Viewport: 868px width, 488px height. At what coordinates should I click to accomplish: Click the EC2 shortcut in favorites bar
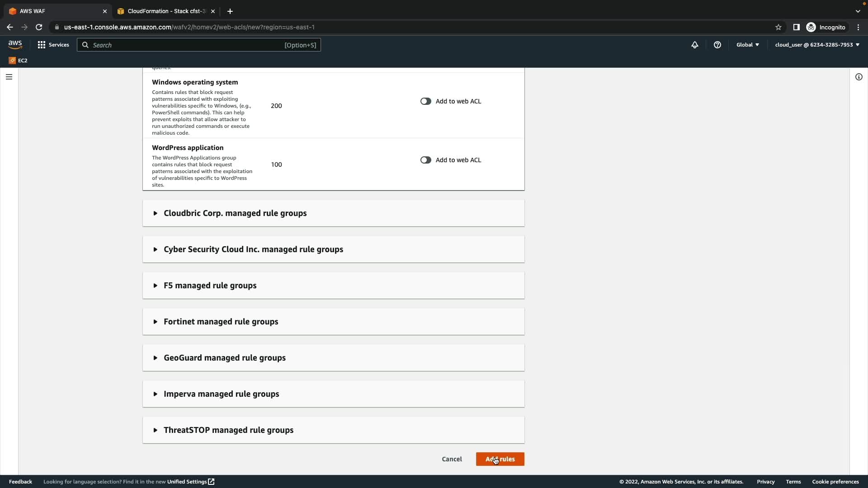(x=18, y=61)
